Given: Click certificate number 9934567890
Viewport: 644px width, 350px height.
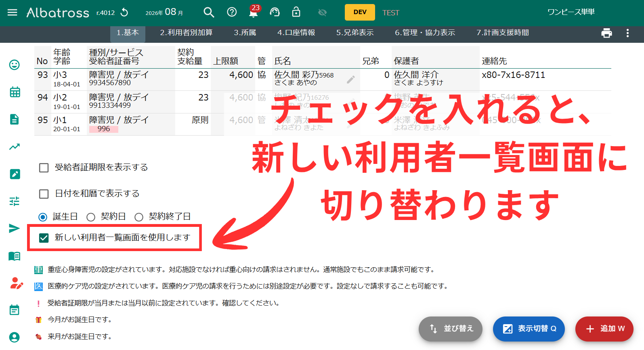Looking at the screenshot, I should click(110, 83).
